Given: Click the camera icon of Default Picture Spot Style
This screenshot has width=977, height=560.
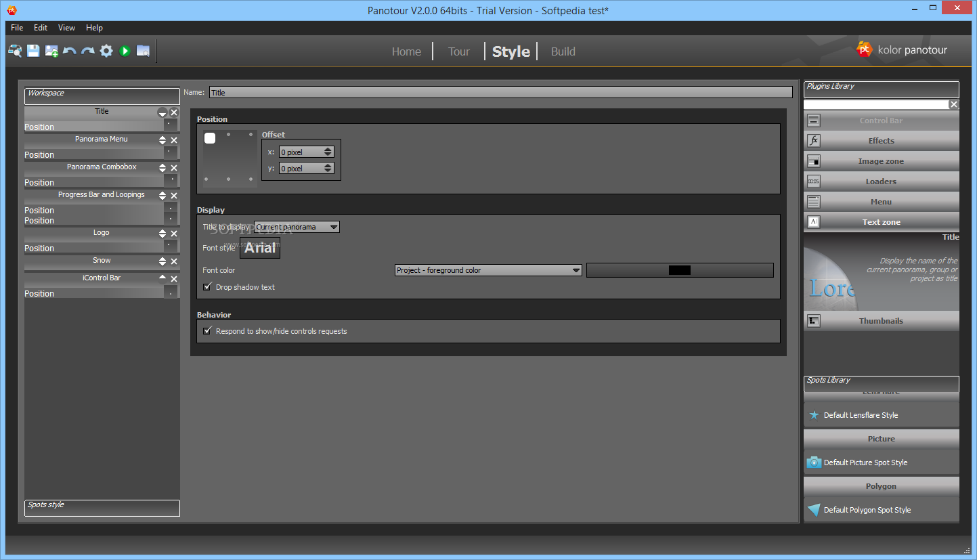Looking at the screenshot, I should coord(814,462).
